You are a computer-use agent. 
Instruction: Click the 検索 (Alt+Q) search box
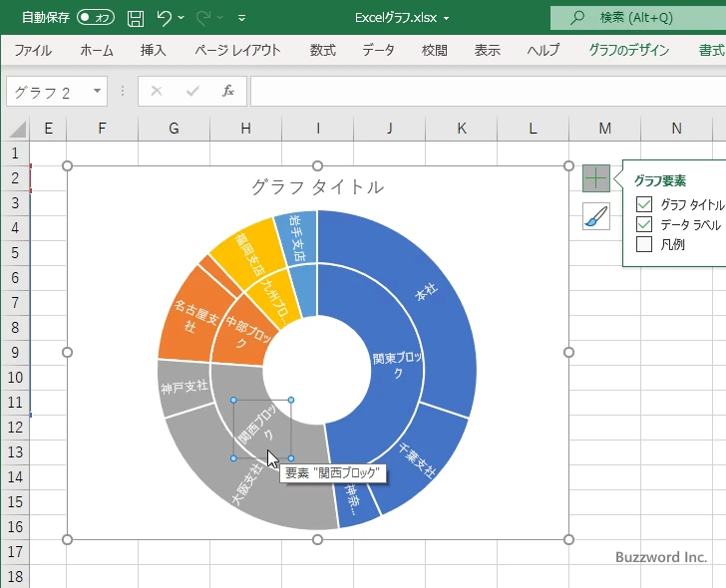tap(638, 18)
